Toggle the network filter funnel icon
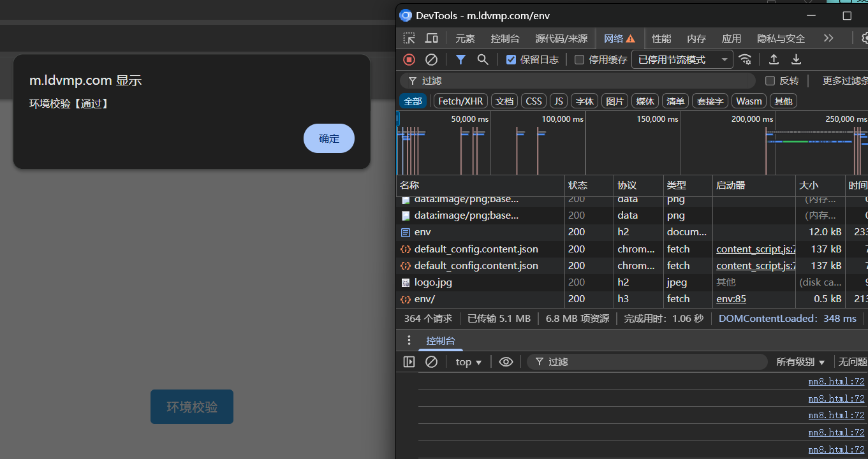The height and width of the screenshot is (459, 868). click(460, 59)
